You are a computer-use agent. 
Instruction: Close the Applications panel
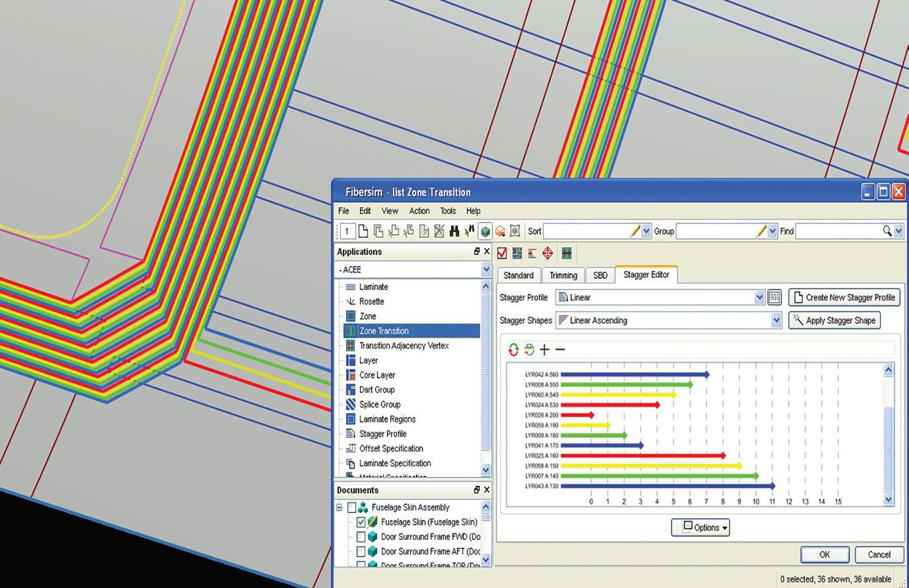tap(487, 251)
